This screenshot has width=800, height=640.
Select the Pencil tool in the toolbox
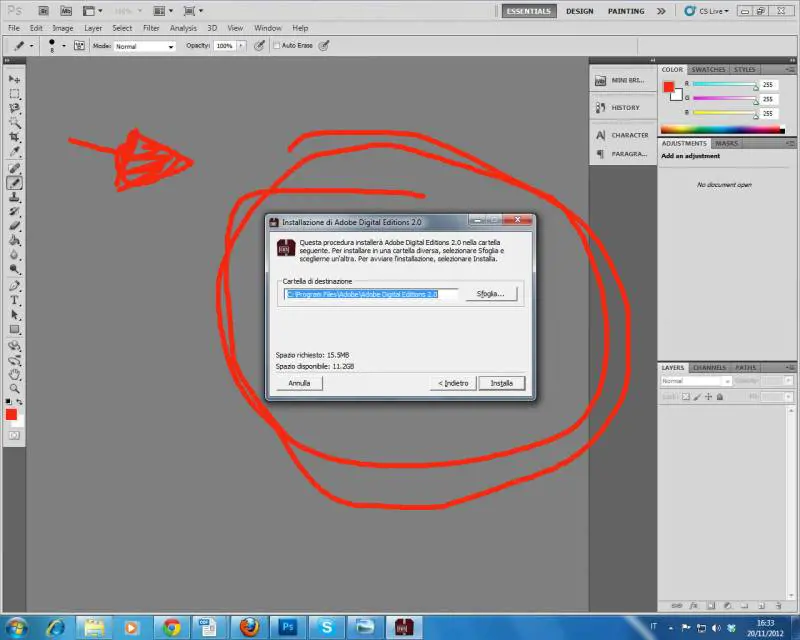pyautogui.click(x=14, y=183)
